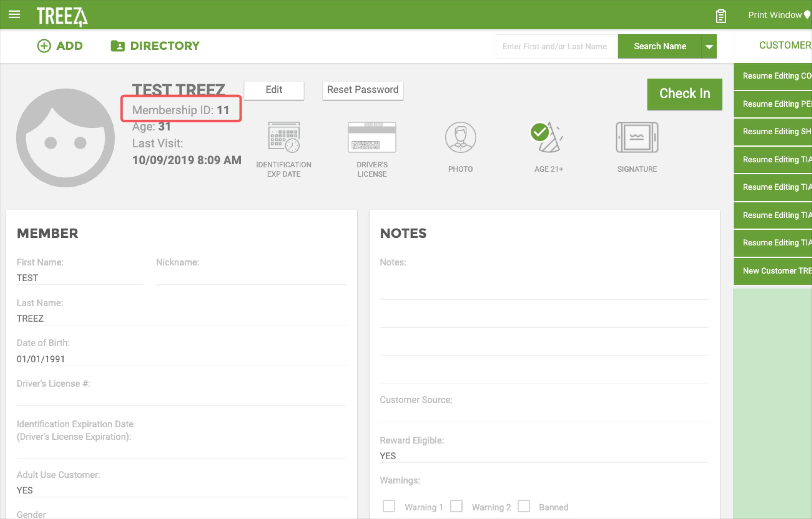Check the Warning 1 checkbox
812x519 pixels.
(389, 506)
